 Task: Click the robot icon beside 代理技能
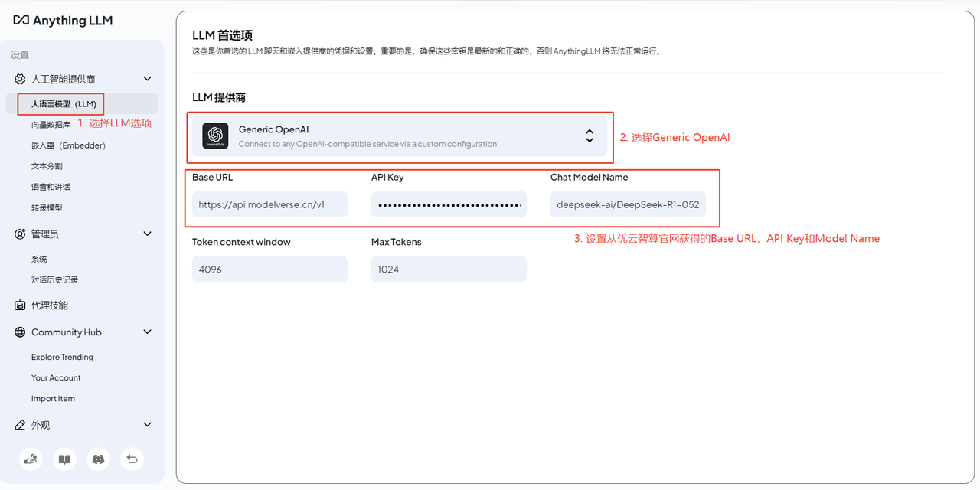(x=20, y=305)
